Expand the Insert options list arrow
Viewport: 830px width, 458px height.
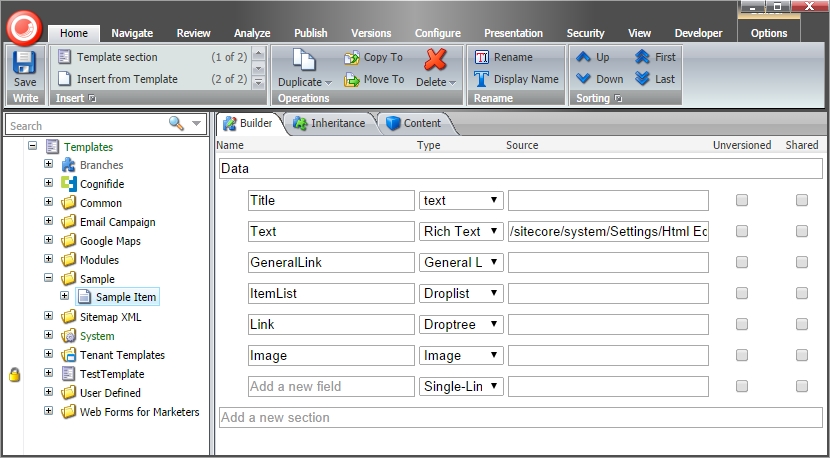coord(258,82)
